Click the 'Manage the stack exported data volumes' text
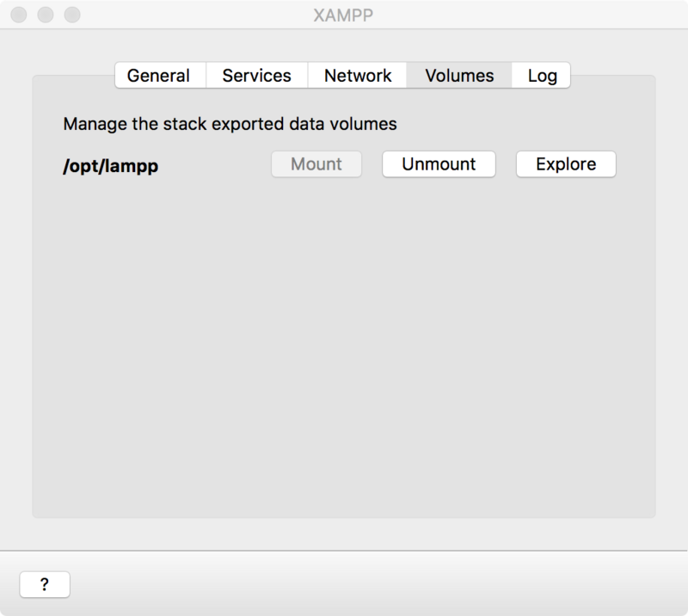This screenshot has height=616, width=688. pos(230,124)
